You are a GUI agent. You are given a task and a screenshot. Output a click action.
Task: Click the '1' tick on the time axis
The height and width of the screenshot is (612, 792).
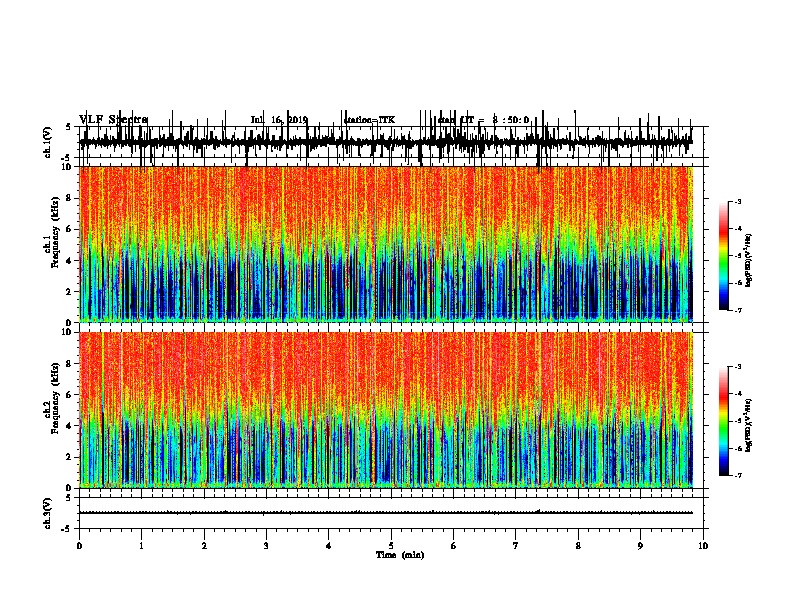141,546
